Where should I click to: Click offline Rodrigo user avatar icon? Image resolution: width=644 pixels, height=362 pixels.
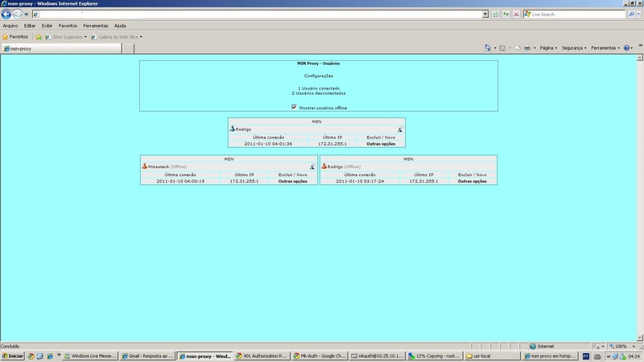324,167
